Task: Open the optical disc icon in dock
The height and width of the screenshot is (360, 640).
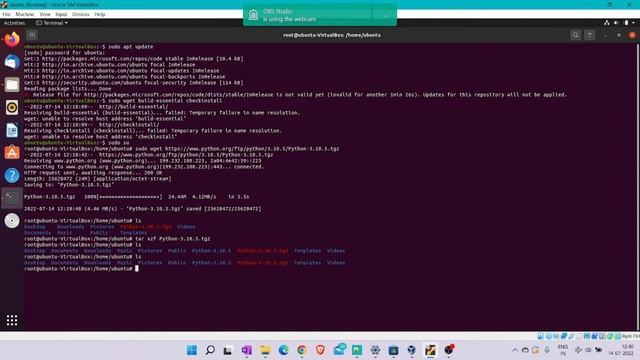Action: tap(12, 221)
